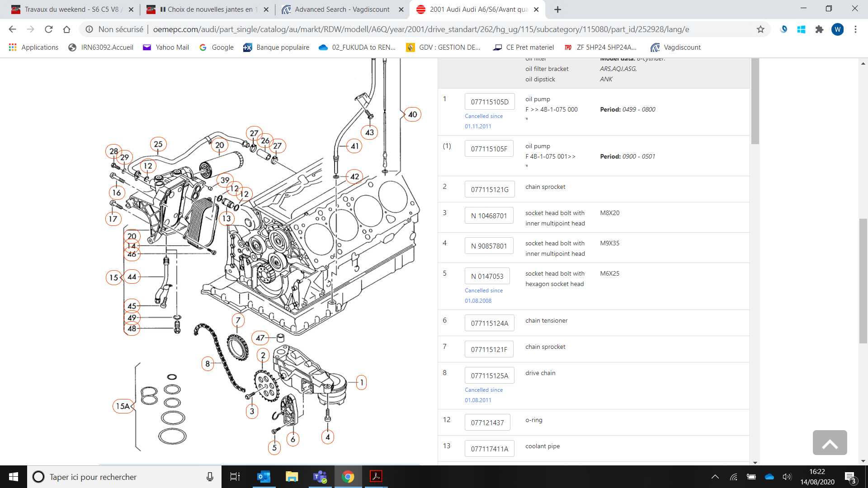The width and height of the screenshot is (868, 488).
Task: Open Microsoft Teams from taskbar
Action: click(x=320, y=477)
